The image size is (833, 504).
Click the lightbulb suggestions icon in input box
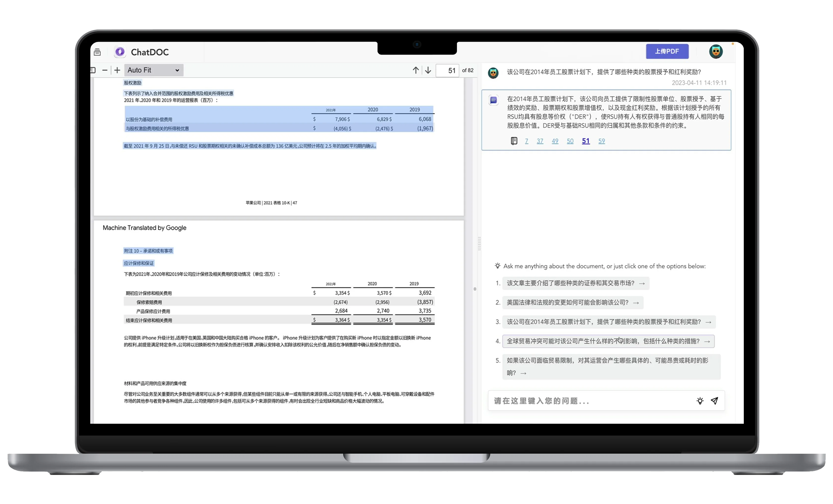click(700, 401)
